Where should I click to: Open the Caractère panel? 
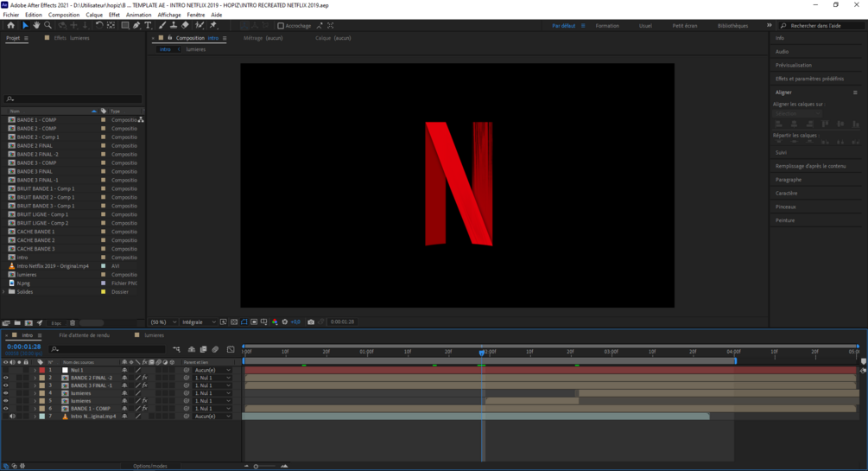[x=786, y=194]
